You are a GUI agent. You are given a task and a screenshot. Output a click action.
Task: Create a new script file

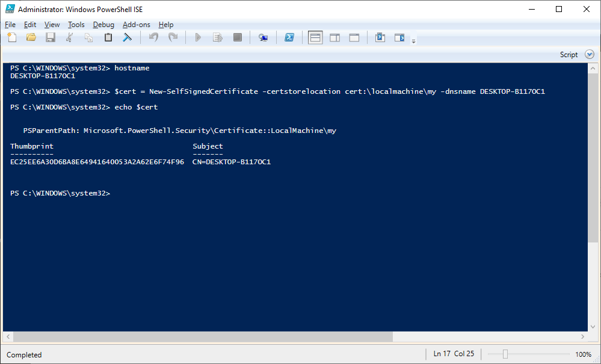coord(12,37)
